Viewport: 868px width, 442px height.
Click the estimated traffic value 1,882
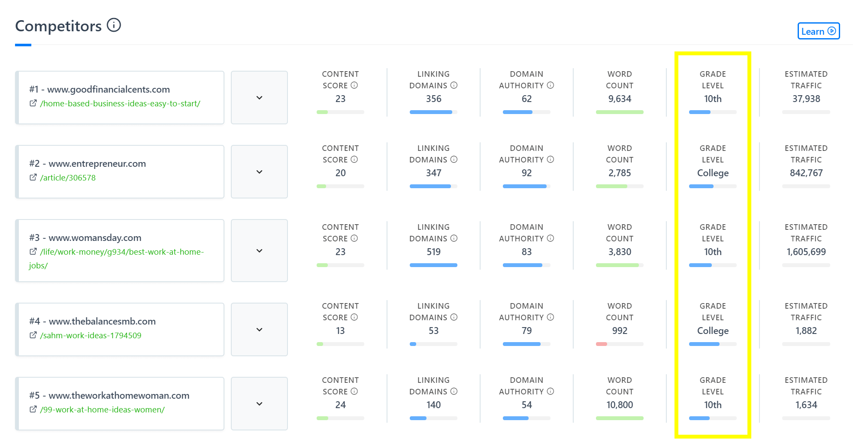[806, 331]
